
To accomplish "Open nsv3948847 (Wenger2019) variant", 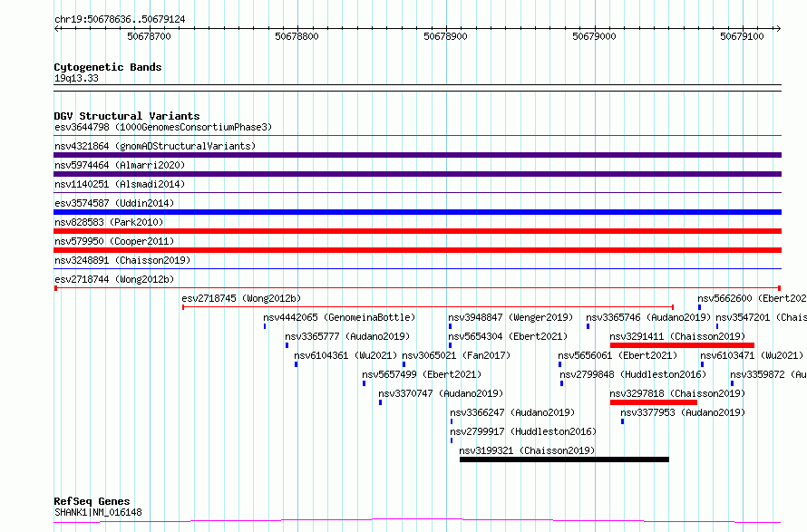I will coord(510,317).
